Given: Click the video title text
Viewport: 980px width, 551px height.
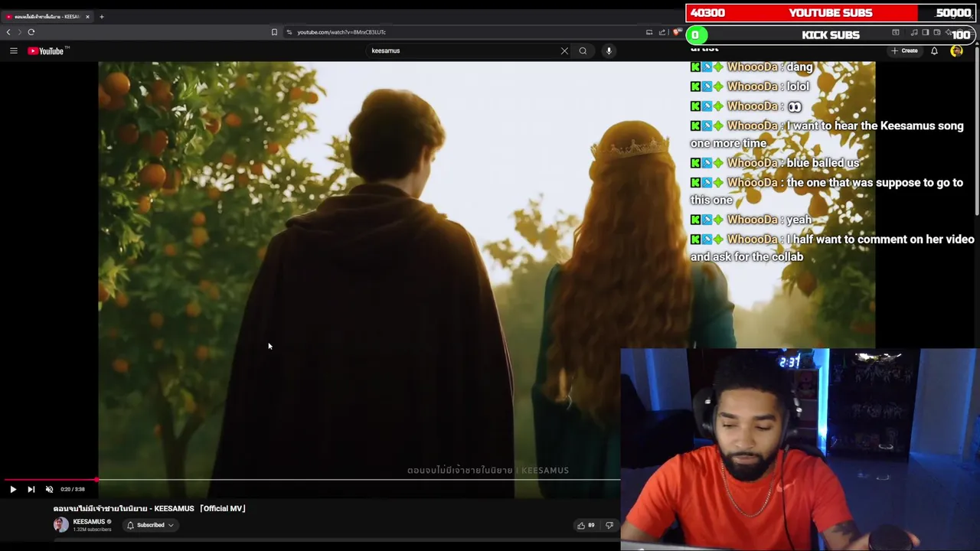Looking at the screenshot, I should click(x=149, y=508).
